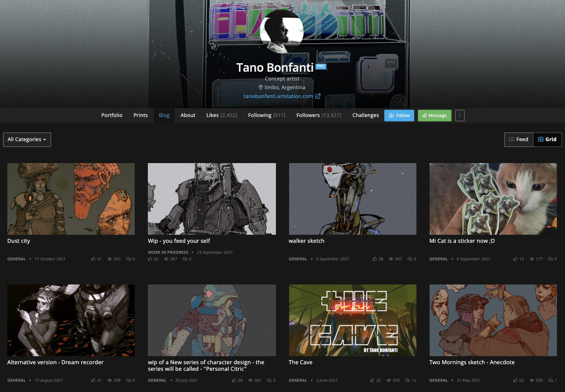
Task: Click the comments icon on Dust city post
Action: click(x=128, y=259)
